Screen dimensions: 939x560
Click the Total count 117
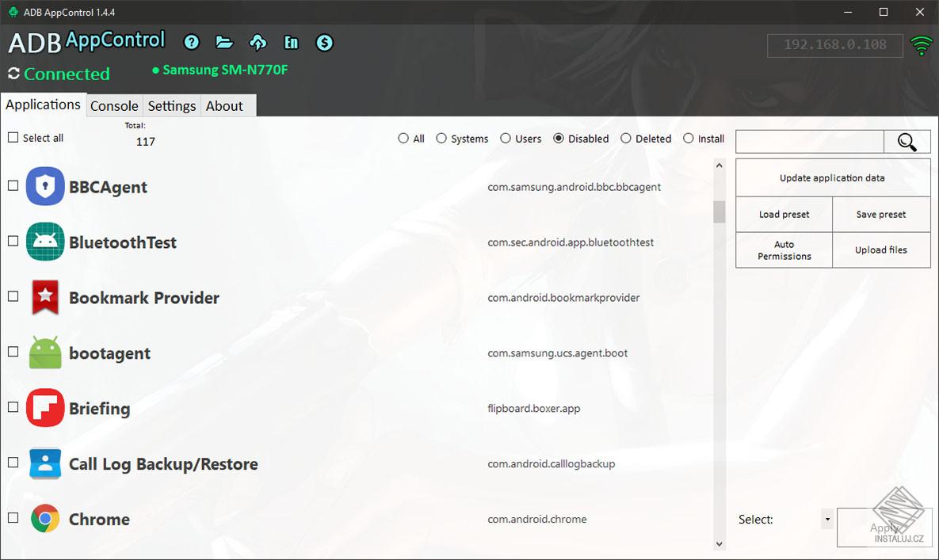(x=146, y=142)
